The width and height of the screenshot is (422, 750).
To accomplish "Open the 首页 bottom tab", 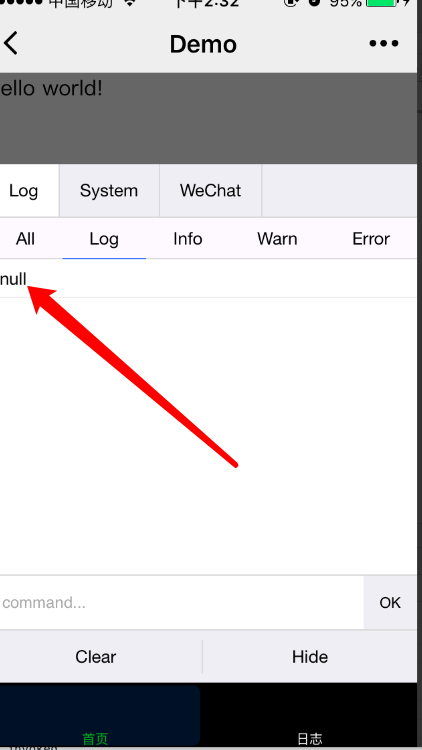I will coord(95,739).
